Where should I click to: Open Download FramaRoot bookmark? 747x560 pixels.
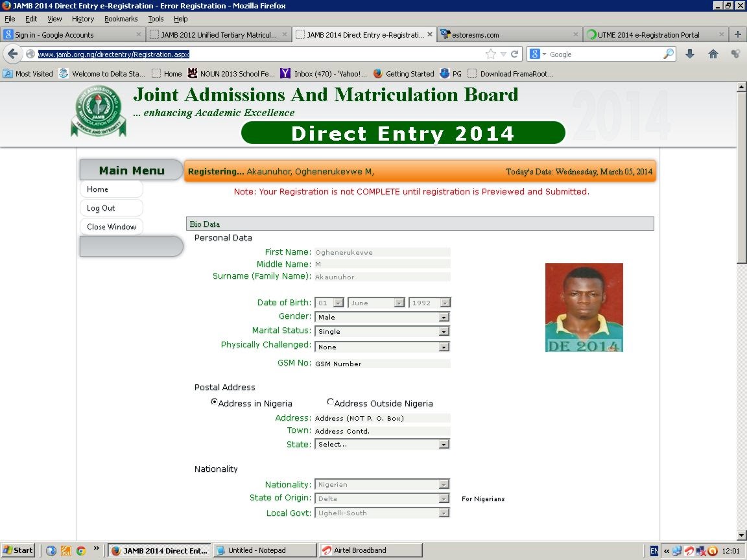pos(510,73)
